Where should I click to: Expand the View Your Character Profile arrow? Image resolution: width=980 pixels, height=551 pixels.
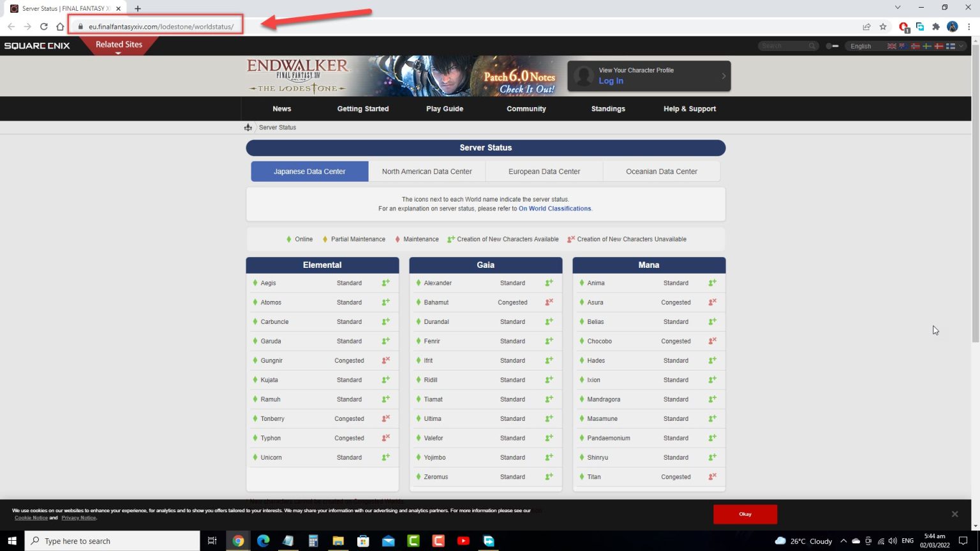tap(723, 76)
